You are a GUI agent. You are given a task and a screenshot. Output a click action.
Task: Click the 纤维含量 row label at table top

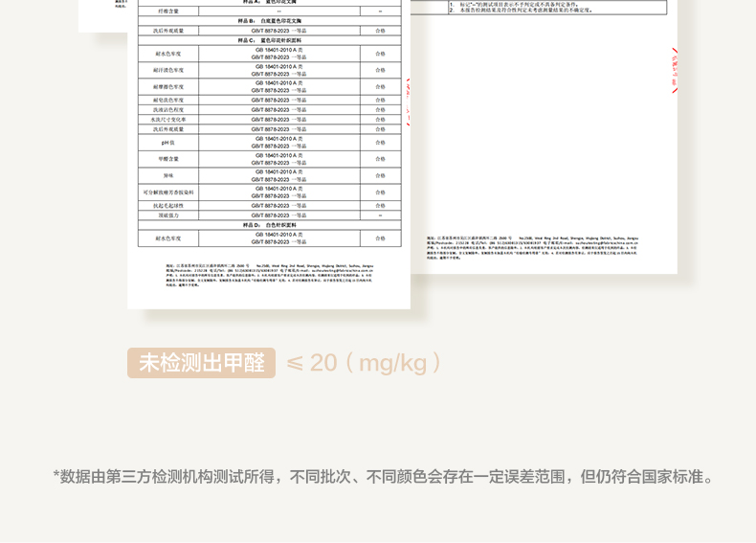[168, 11]
